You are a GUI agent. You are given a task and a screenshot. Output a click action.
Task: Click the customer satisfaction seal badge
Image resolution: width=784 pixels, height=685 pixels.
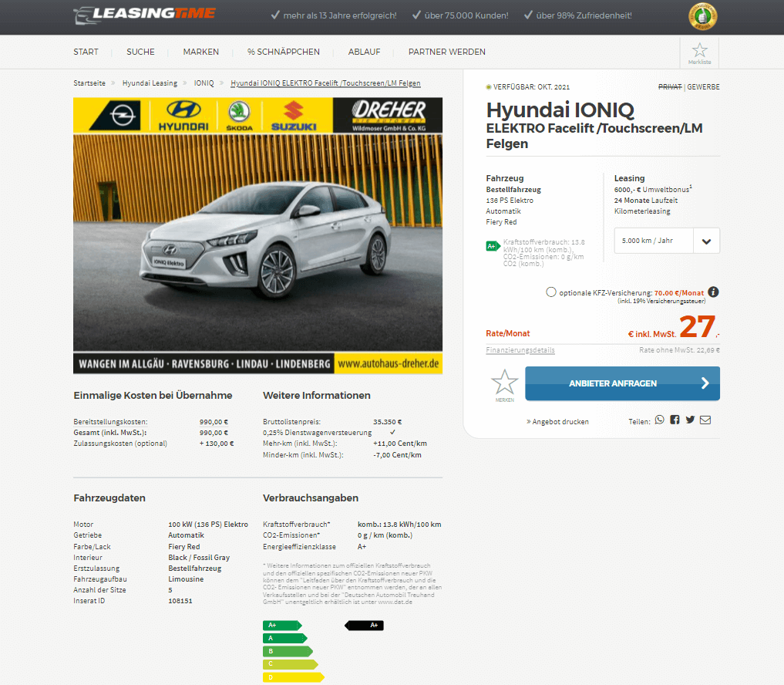[x=702, y=16]
